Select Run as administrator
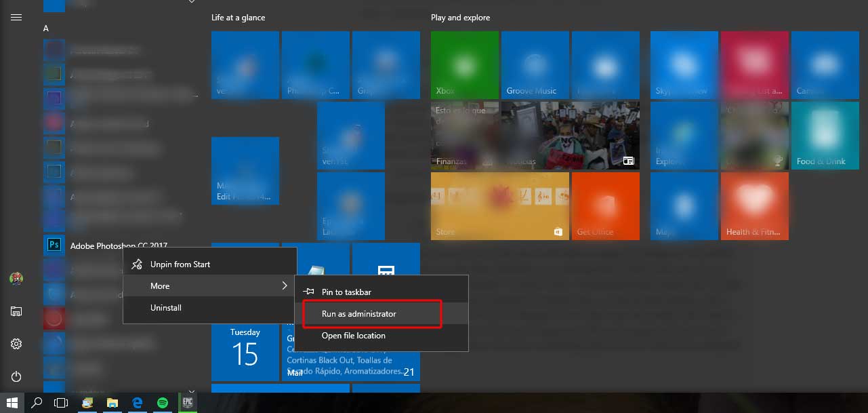The image size is (868, 413). 381,314
